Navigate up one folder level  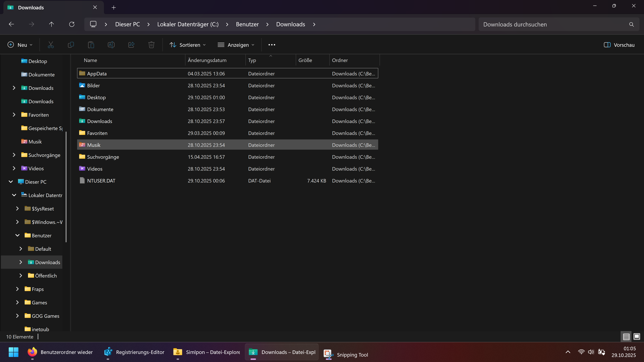pyautogui.click(x=51, y=24)
